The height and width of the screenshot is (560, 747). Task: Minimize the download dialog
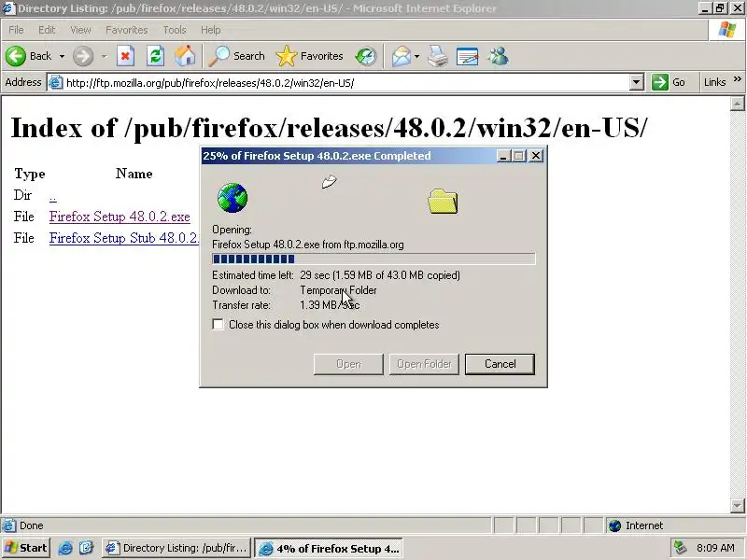(503, 156)
